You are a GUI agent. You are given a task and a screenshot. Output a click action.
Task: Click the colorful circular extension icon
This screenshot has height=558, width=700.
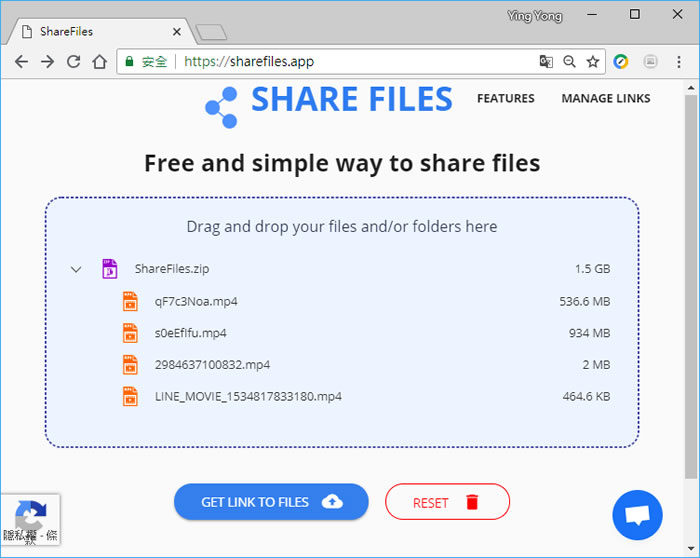pos(621,61)
